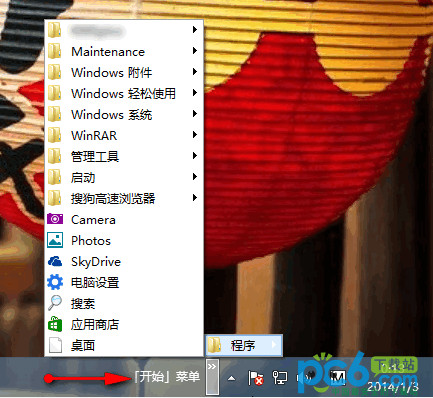
Task: Click the 搜索 text label
Action: (83, 303)
